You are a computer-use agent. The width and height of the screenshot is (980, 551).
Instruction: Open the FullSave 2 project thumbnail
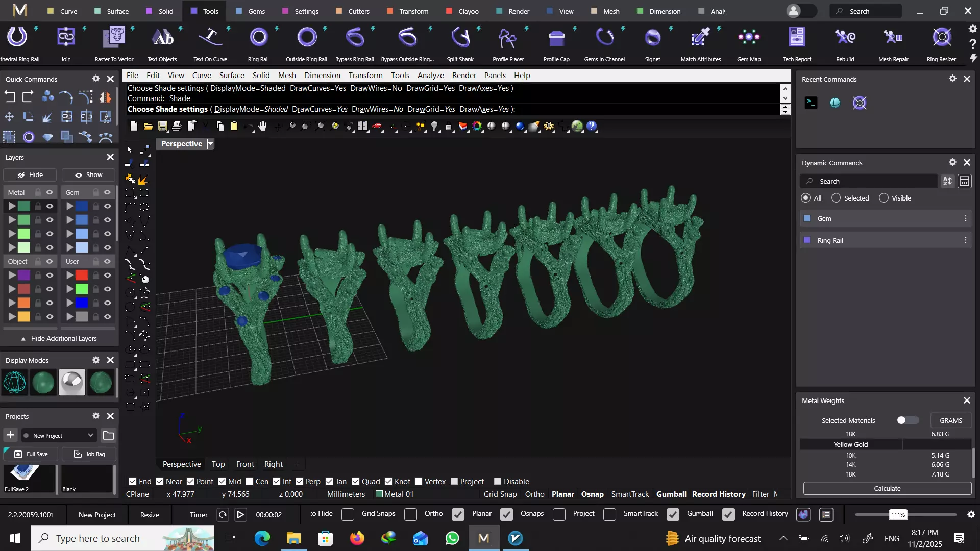coord(29,479)
